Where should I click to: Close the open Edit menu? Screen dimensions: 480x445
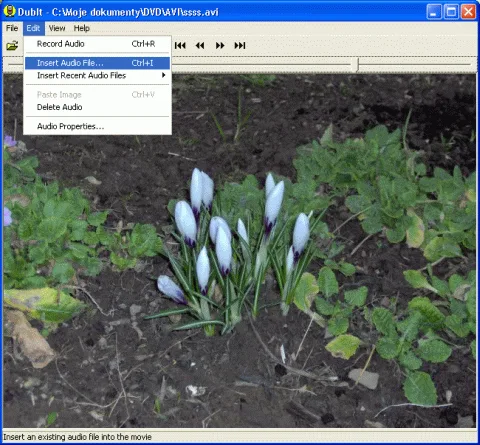click(33, 28)
